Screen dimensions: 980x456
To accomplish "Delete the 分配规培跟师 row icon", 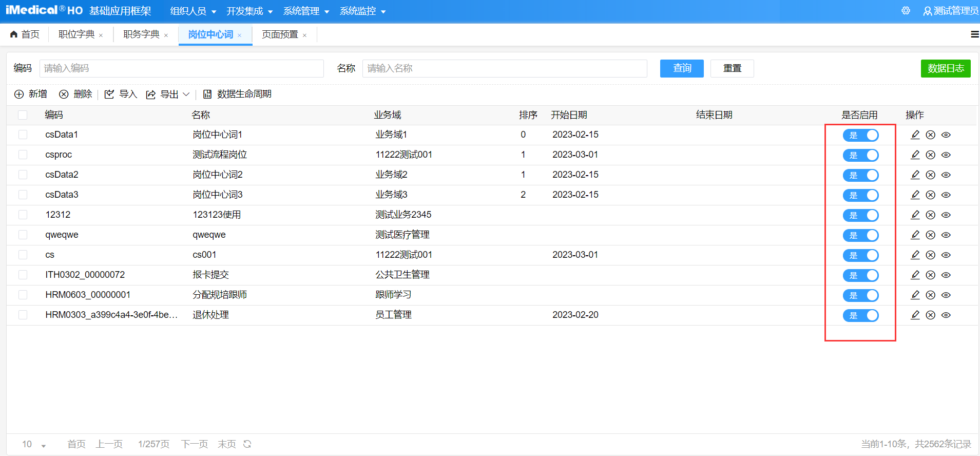I will [x=930, y=295].
